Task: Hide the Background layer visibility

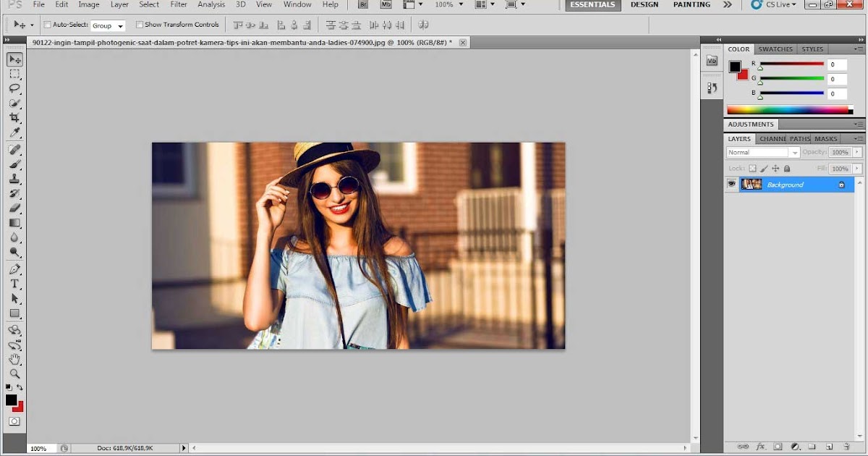Action: (x=732, y=184)
